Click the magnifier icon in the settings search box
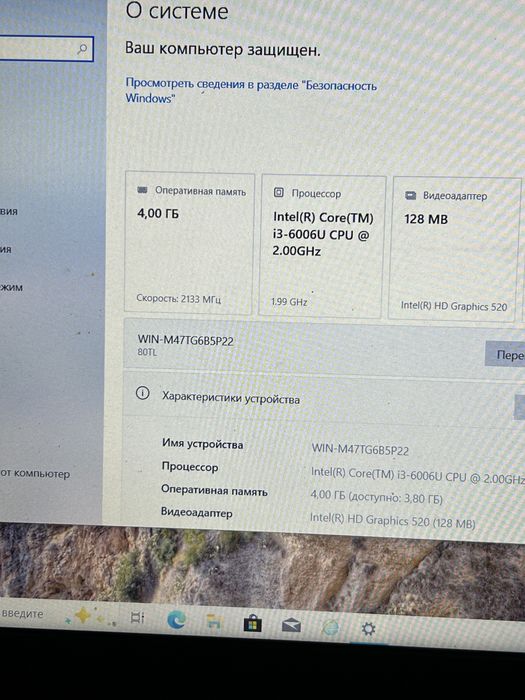525x700 pixels. click(82, 49)
